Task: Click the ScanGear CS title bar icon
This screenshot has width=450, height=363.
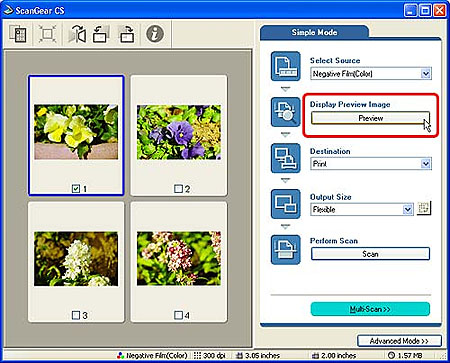Action: click(x=8, y=10)
